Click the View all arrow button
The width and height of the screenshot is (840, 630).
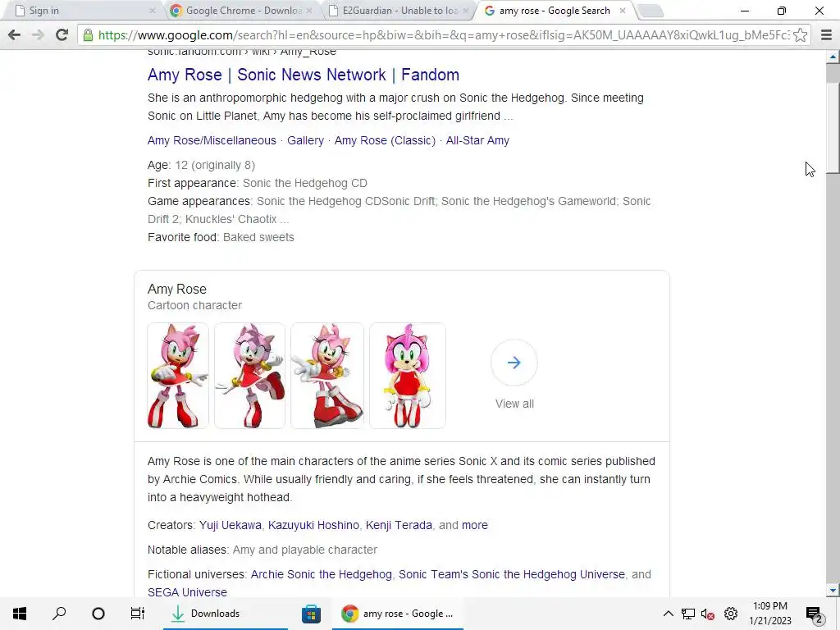(x=514, y=363)
